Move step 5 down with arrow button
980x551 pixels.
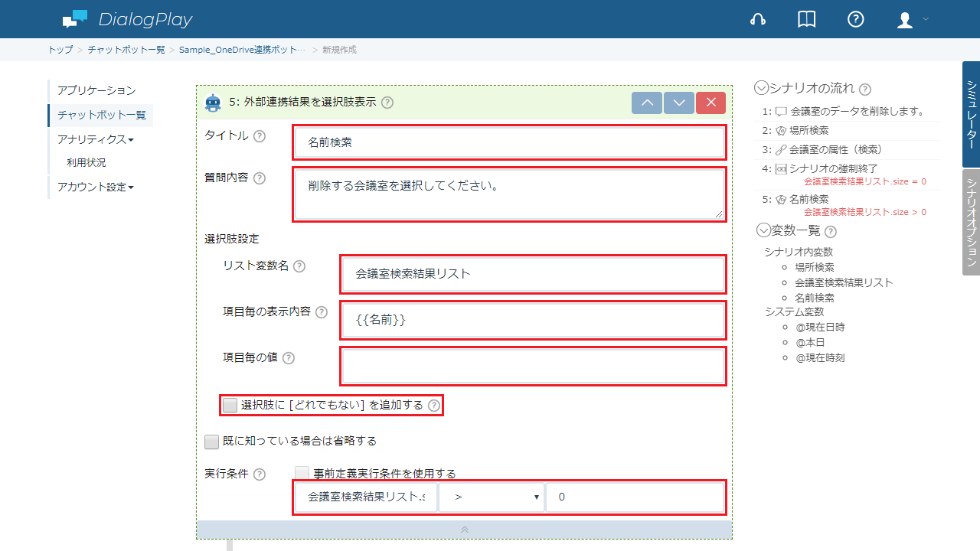click(679, 103)
